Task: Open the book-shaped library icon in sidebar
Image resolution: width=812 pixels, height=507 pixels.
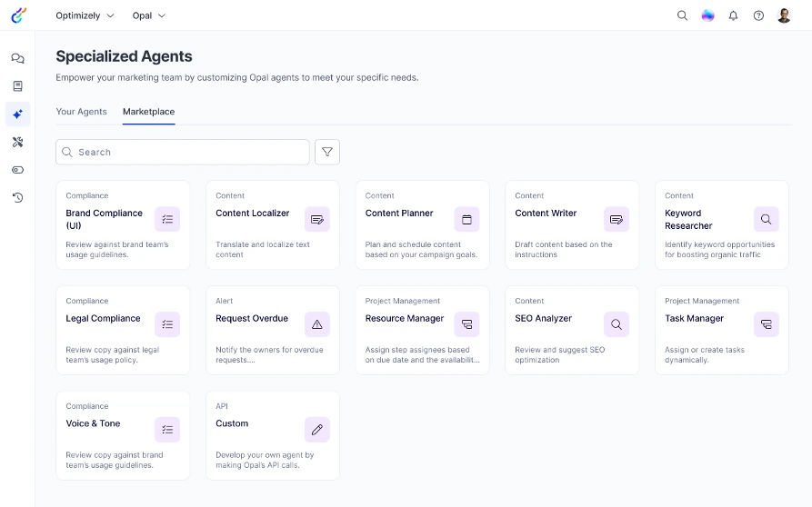Action: click(x=17, y=86)
